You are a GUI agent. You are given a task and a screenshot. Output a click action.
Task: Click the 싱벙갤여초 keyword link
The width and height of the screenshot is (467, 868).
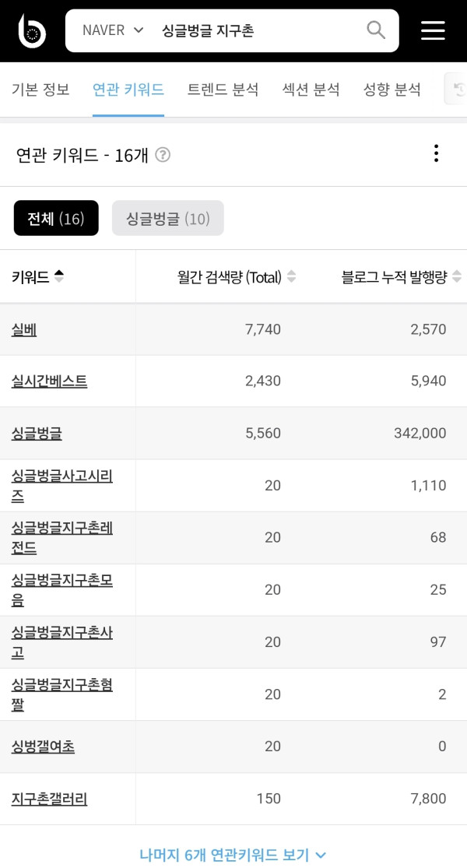tap(44, 747)
